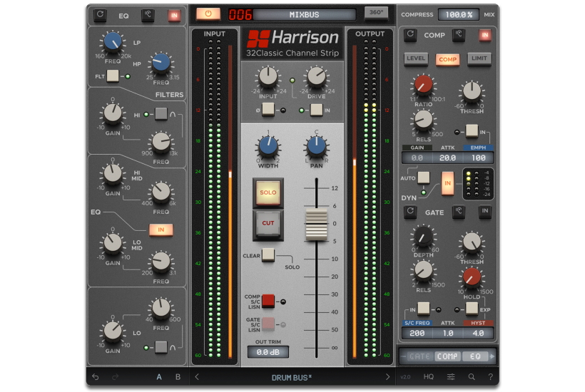585x392 pixels.
Task: Click the channel fader handle
Action: click(x=316, y=224)
